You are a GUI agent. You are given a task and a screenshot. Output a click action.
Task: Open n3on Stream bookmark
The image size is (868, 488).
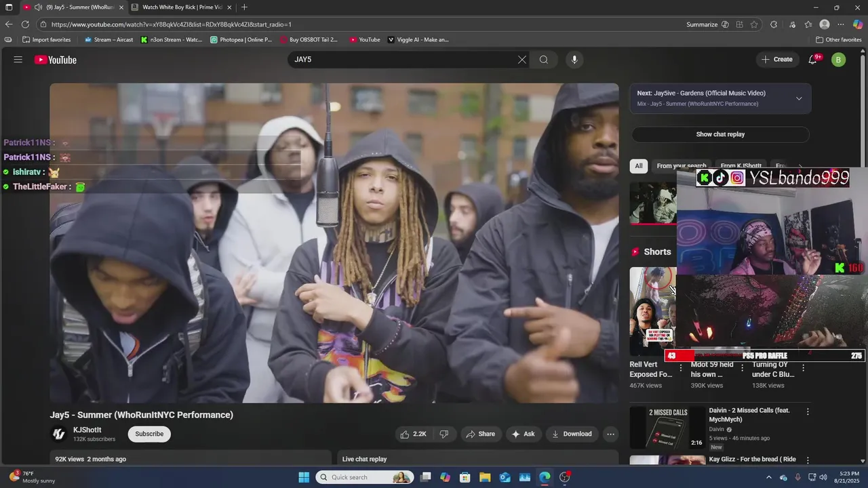(x=172, y=39)
